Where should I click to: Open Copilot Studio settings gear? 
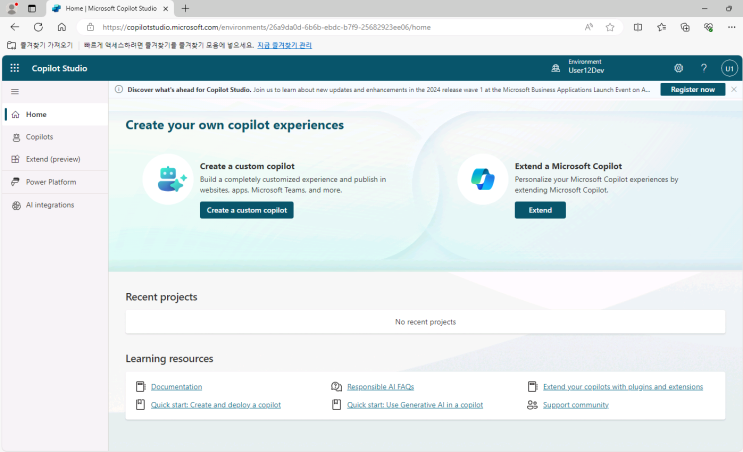point(679,68)
